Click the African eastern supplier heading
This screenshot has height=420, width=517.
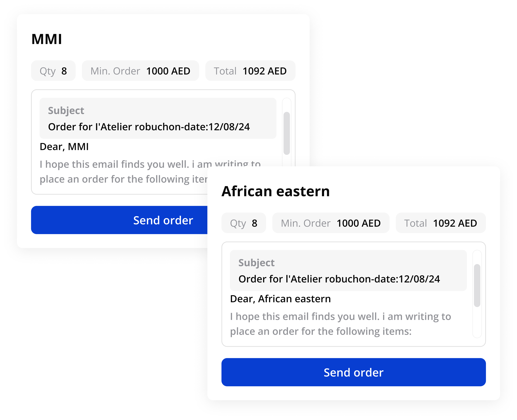tap(276, 191)
